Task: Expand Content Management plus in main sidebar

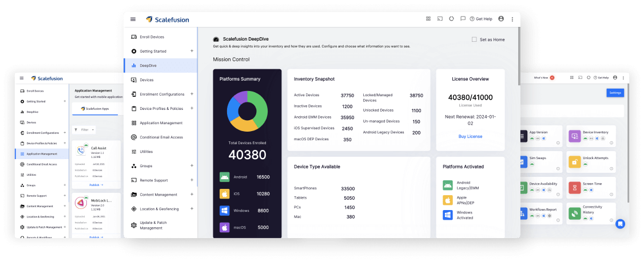Action: 192,195
